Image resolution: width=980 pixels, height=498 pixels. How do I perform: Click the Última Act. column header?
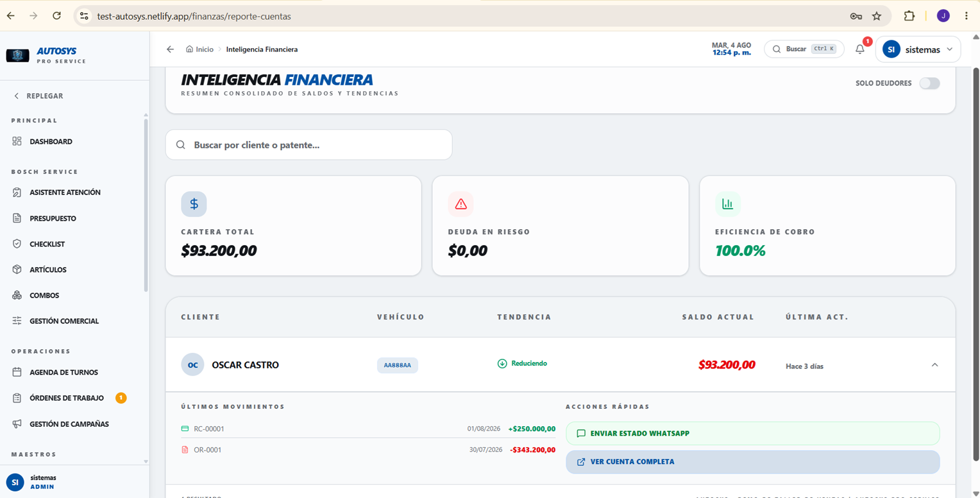817,317
